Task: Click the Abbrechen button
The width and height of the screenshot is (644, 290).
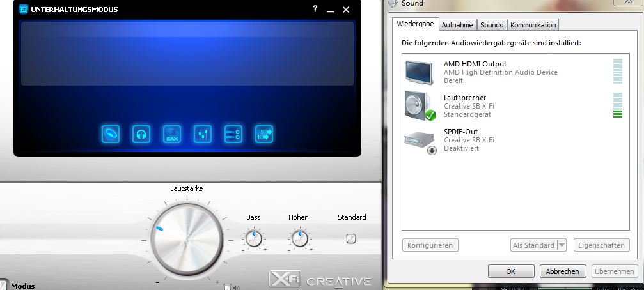Action: 563,271
